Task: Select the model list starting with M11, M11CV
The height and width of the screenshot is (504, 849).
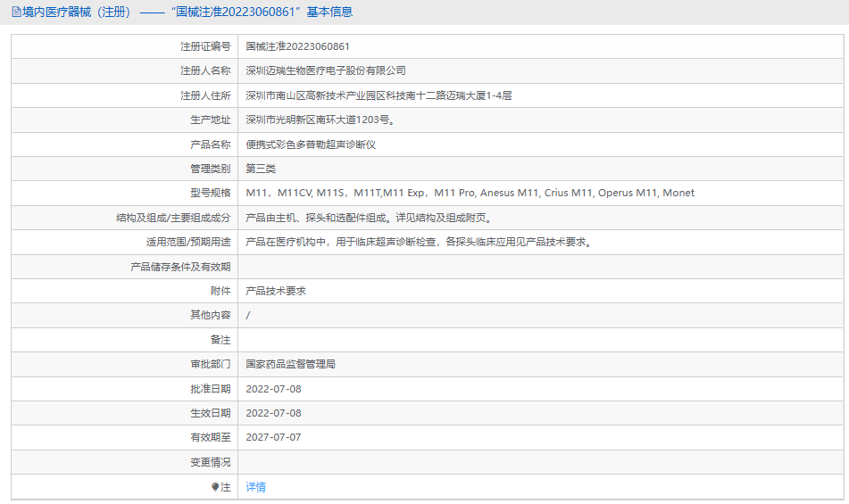Action: point(470,193)
